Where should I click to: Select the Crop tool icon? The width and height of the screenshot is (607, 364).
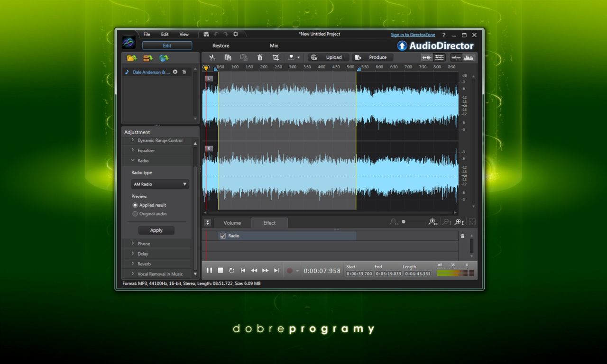click(276, 57)
